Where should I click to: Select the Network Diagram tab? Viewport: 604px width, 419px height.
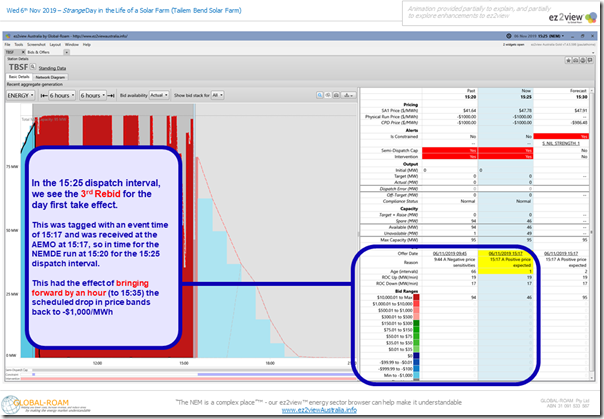click(50, 77)
